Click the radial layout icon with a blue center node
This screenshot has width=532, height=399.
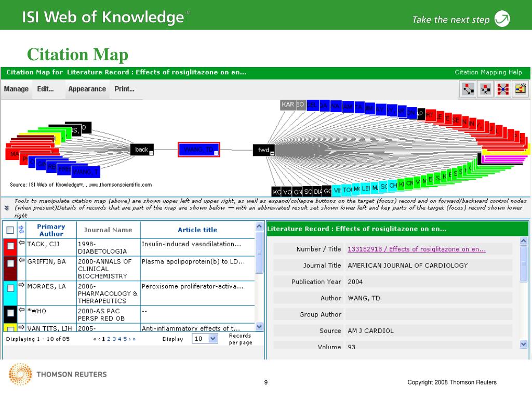pyautogui.click(x=503, y=89)
